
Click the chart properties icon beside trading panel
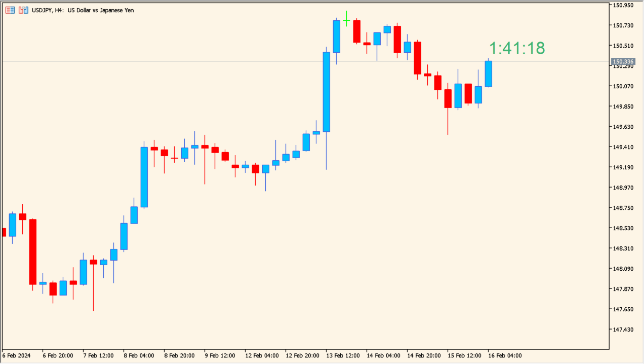point(23,10)
